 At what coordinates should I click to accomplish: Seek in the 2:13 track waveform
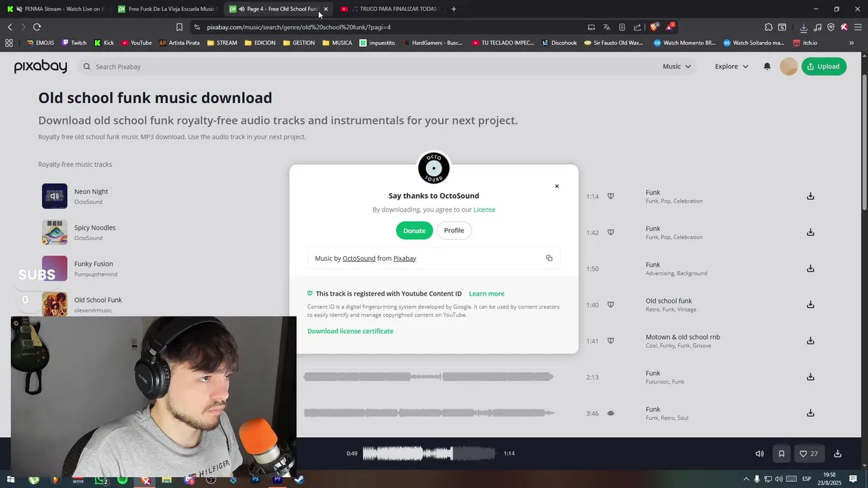[x=429, y=377]
